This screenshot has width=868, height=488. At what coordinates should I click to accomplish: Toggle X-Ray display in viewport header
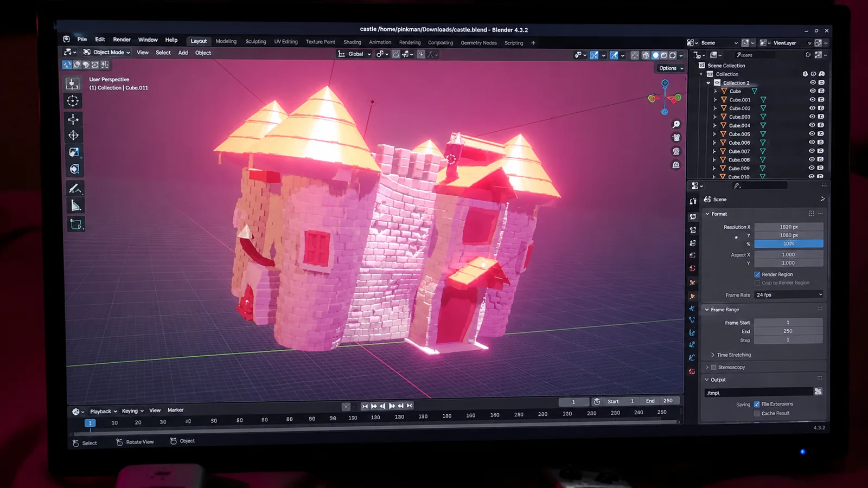pyautogui.click(x=635, y=55)
